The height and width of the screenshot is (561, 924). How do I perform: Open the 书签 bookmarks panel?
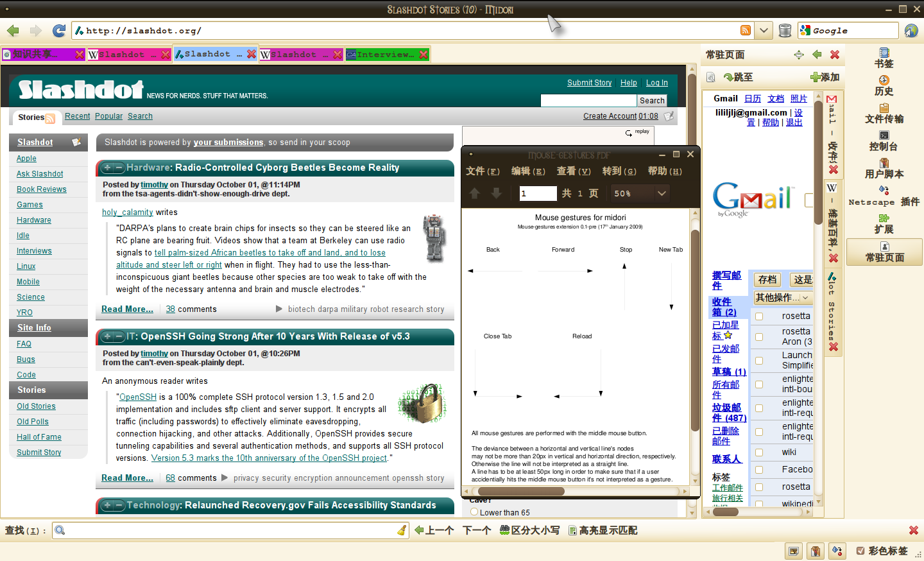point(884,58)
